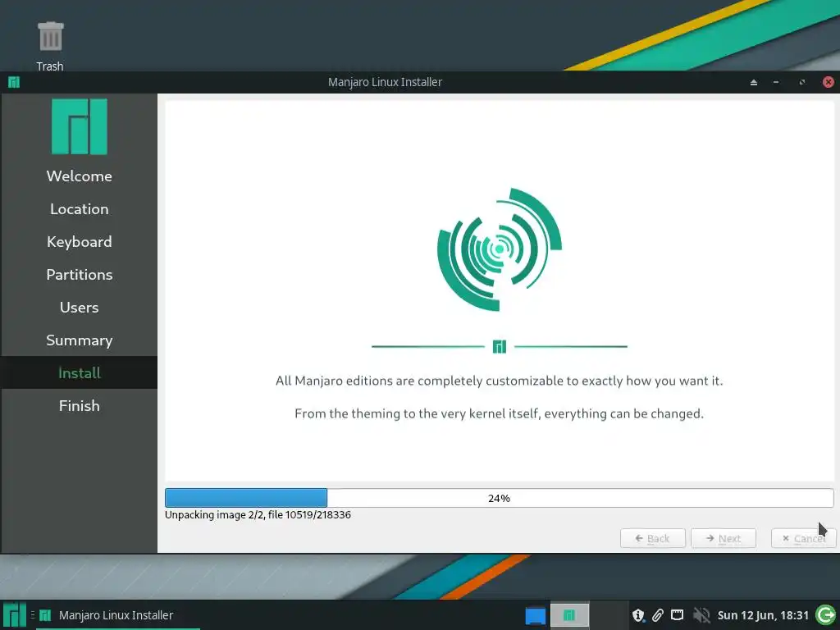Click the large Manjaro logo in the sidebar
840x630 pixels.
(80, 126)
